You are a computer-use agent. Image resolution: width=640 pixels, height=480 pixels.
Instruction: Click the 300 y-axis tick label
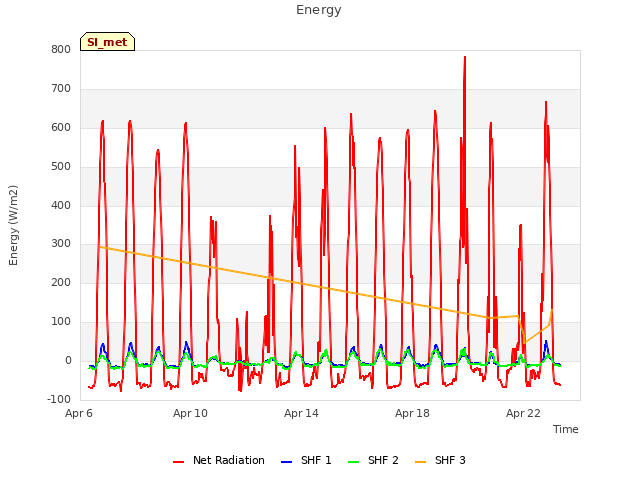point(61,244)
